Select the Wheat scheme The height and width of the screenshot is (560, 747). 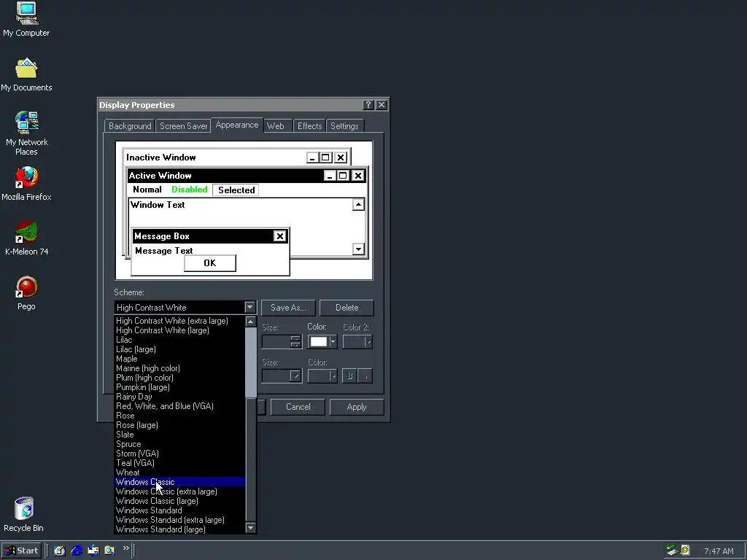pyautogui.click(x=179, y=472)
